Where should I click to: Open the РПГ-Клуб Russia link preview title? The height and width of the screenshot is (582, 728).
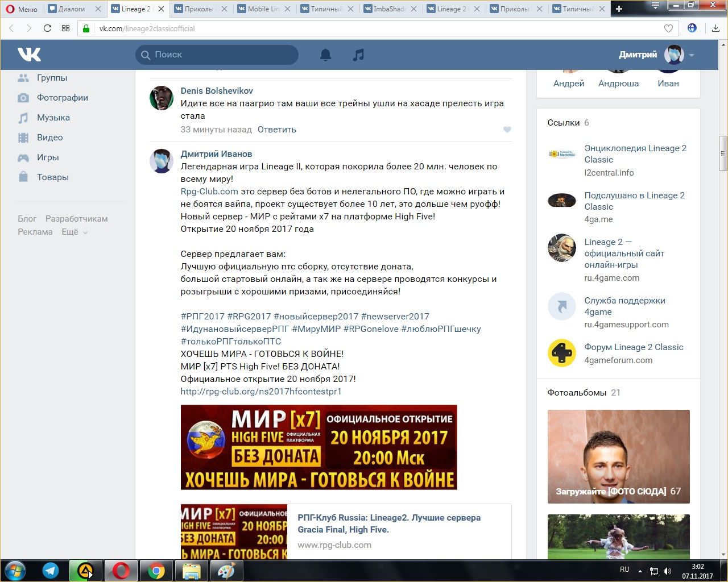389,523
